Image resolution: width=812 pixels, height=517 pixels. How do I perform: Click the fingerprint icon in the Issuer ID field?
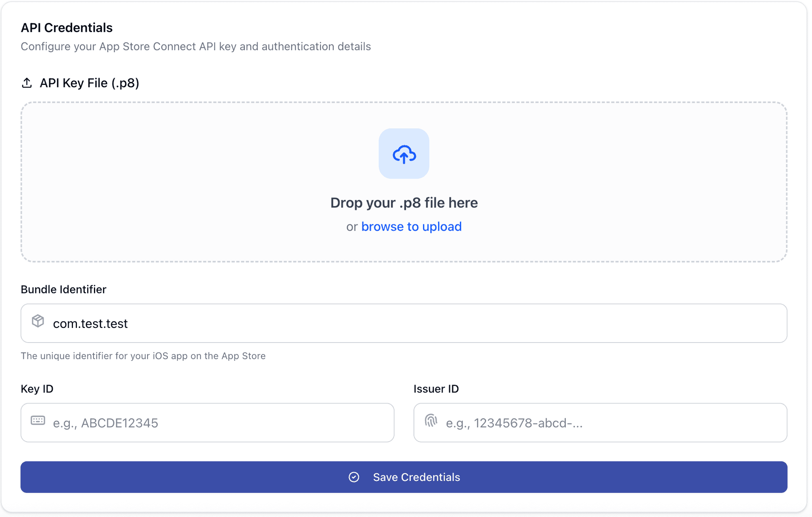[x=432, y=421]
